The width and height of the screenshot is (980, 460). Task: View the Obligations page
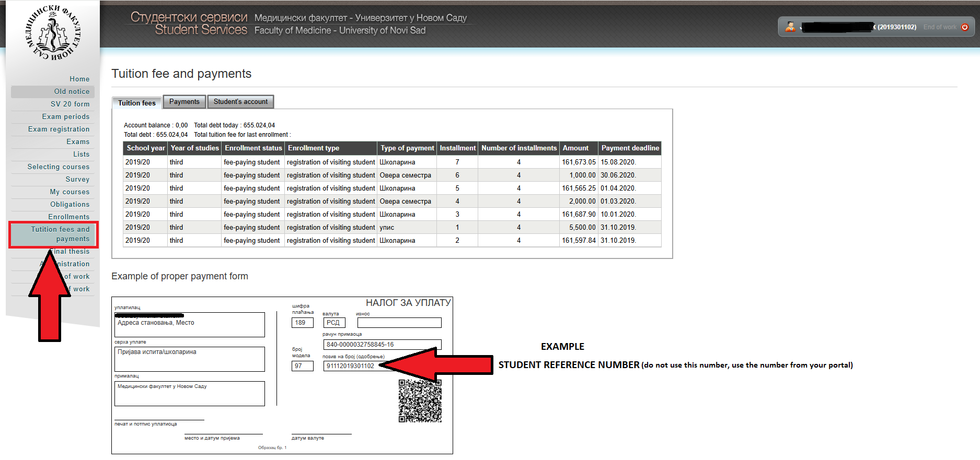(x=70, y=204)
